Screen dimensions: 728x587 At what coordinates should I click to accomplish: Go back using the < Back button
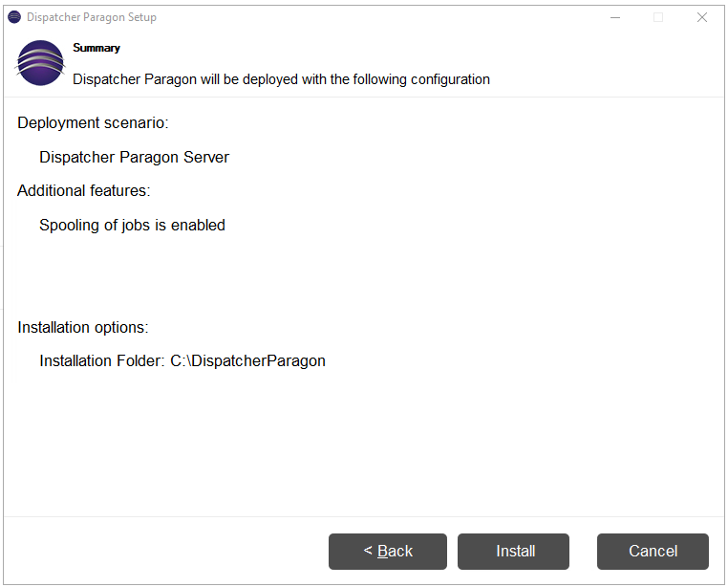[x=388, y=552]
